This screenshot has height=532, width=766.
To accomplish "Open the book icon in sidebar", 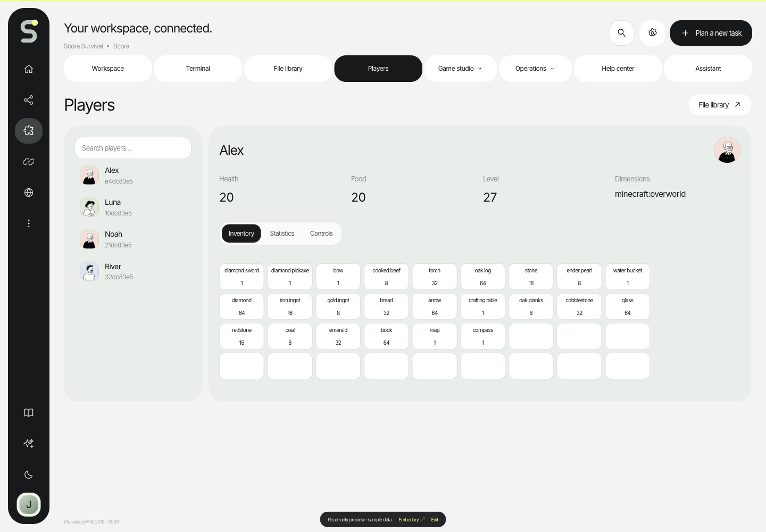I will click(x=29, y=413).
